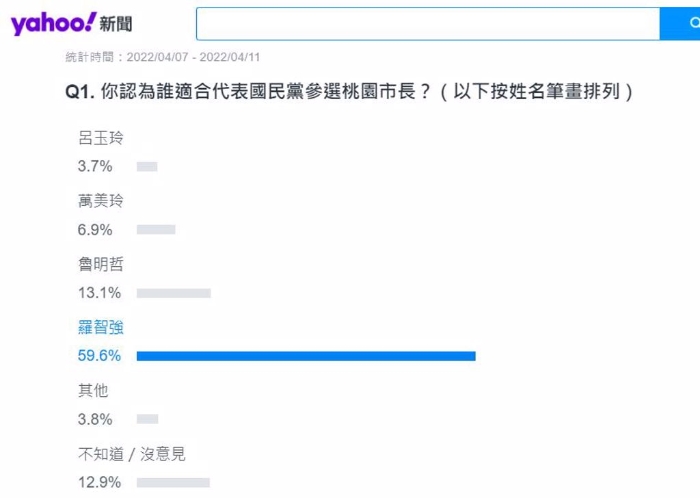The height and width of the screenshot is (498, 700).
Task: Click the highlighted 羅智強 name
Action: coord(101,328)
